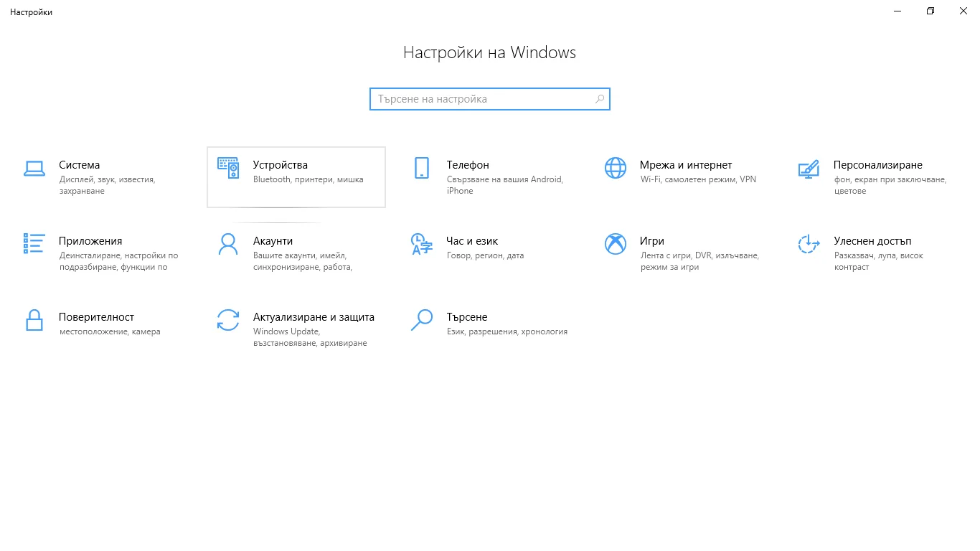Select the Акаунти person icon
Viewport: 980px width, 551px height.
(228, 244)
